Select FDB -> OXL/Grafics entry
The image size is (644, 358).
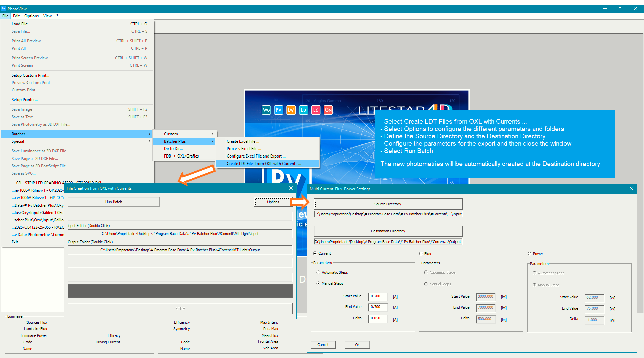(x=184, y=156)
